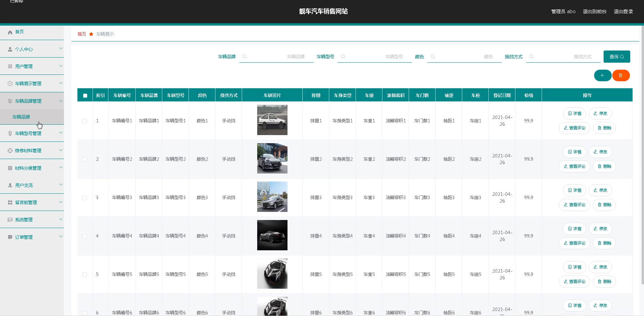The width and height of the screenshot is (644, 316).
Task: Focus the 车辆品牌 search input
Action: 276,57
